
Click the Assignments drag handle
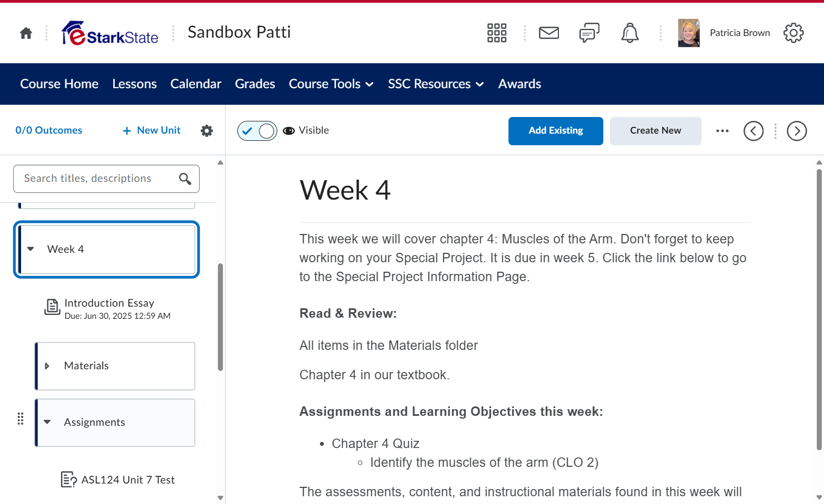[21, 419]
